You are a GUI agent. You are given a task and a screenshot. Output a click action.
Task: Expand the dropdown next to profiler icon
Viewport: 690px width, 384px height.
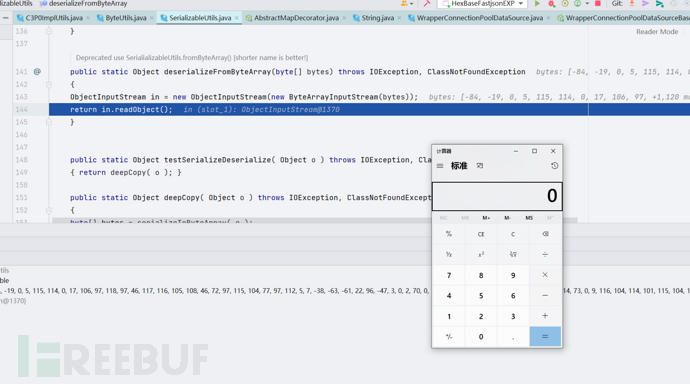coord(587,4)
